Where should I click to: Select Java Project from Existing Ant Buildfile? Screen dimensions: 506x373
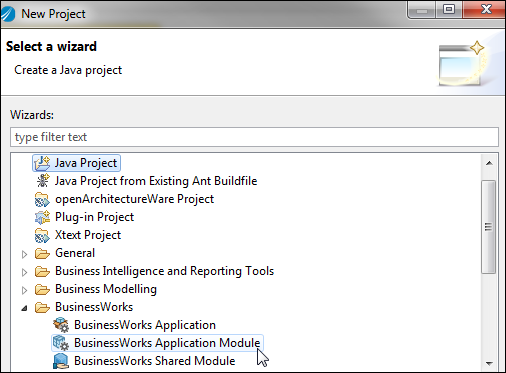pos(156,181)
